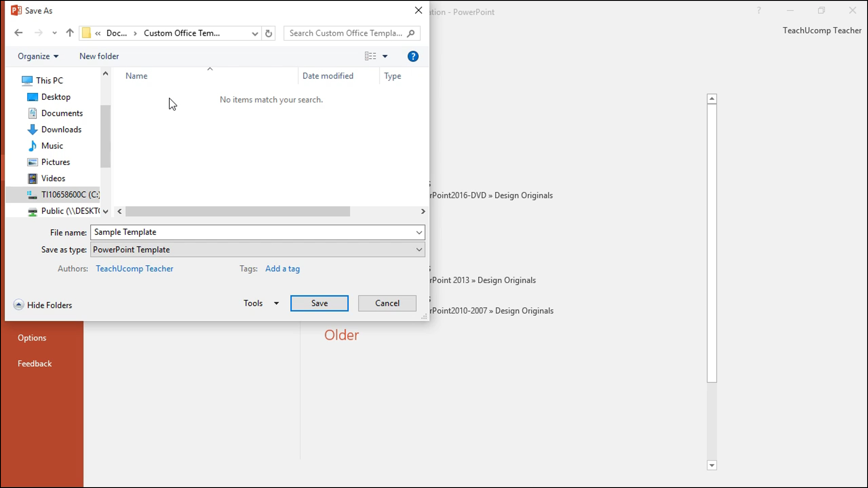
Task: Click the back navigation arrow icon
Action: 18,33
